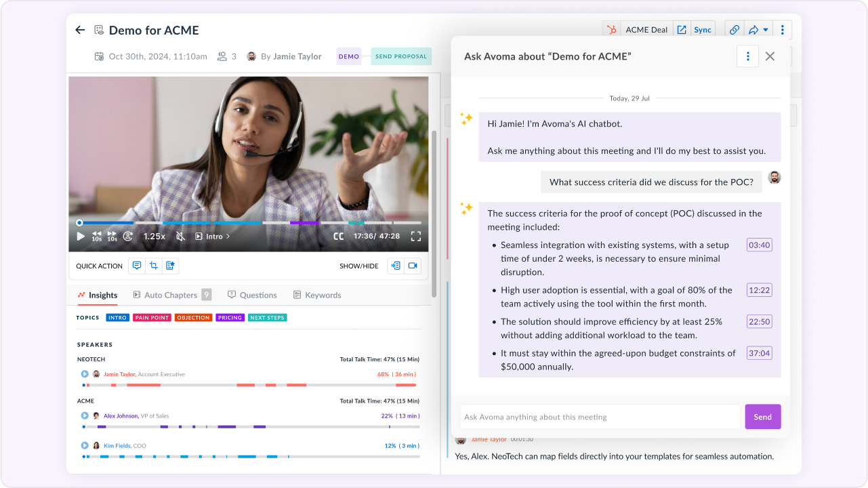Close the Ask Avoma panel
Screen dimensions: 868x488
point(770,56)
